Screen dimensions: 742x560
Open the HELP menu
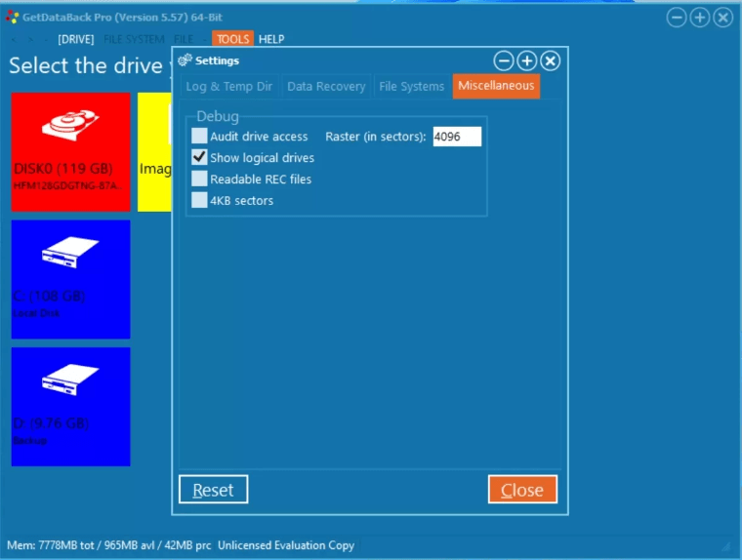[271, 39]
